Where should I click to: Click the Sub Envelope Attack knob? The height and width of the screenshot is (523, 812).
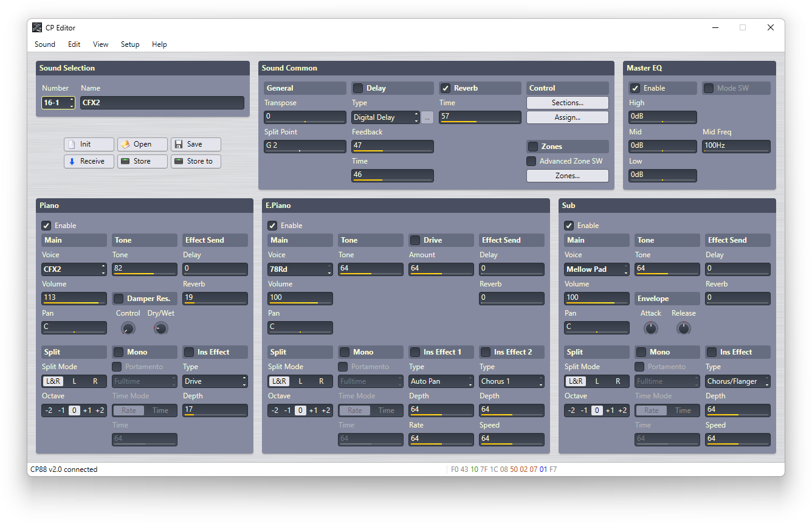click(x=650, y=328)
